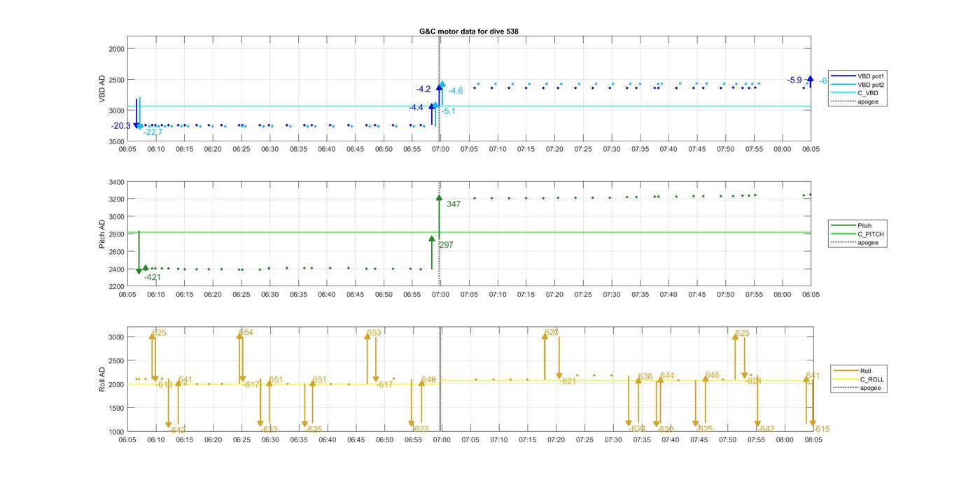Click the '-615' roll annotation

[x=821, y=429]
